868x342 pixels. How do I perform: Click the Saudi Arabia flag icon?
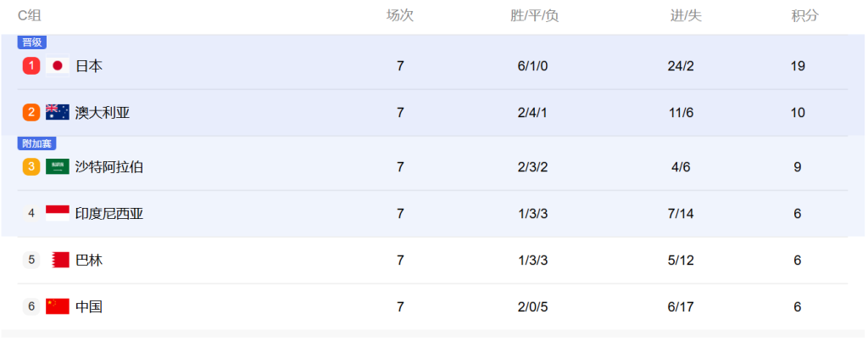pos(58,167)
